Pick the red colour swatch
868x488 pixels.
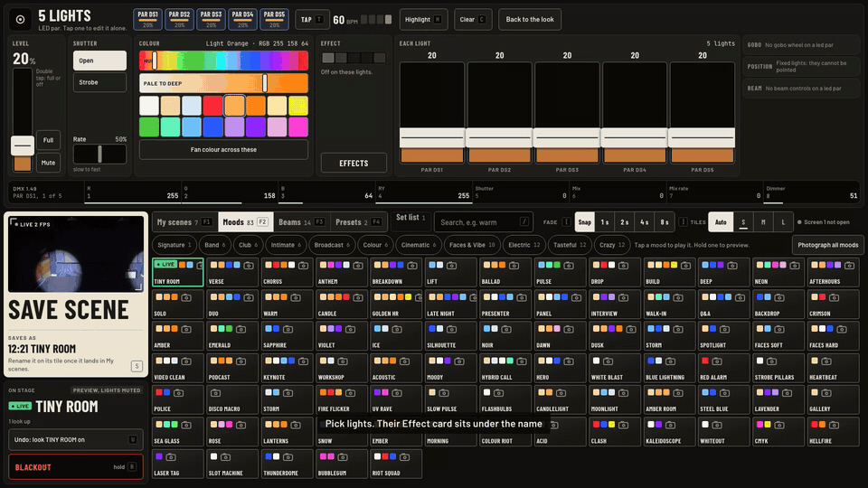(212, 106)
